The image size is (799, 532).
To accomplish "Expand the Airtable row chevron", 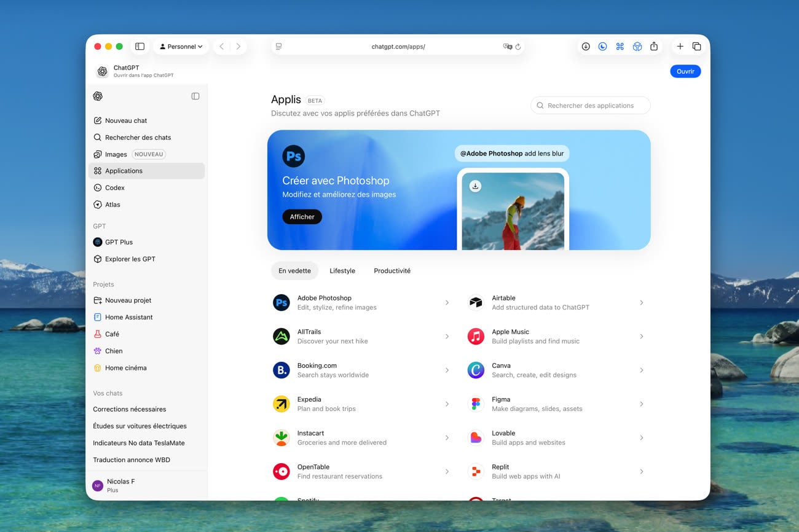I will 641,302.
